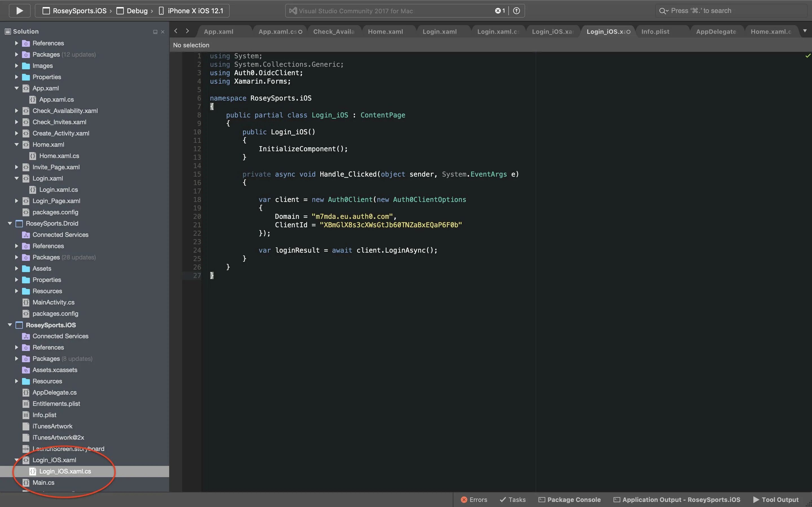Expand the Check_Invites.xaml tree node
The image size is (812, 507).
point(16,122)
